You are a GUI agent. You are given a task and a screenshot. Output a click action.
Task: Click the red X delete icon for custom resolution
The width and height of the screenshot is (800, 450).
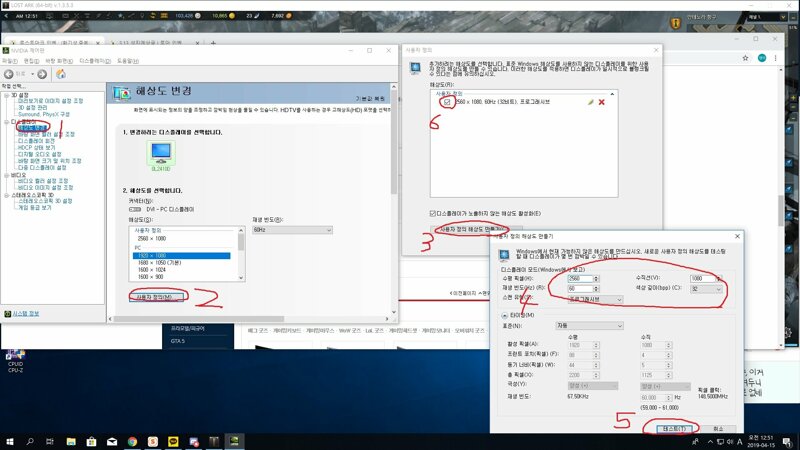(x=602, y=102)
